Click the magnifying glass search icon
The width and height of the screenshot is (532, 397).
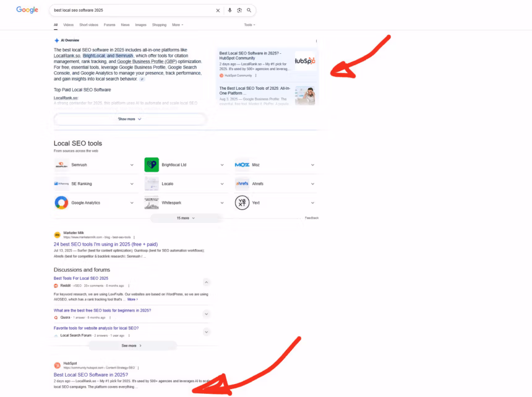249,11
